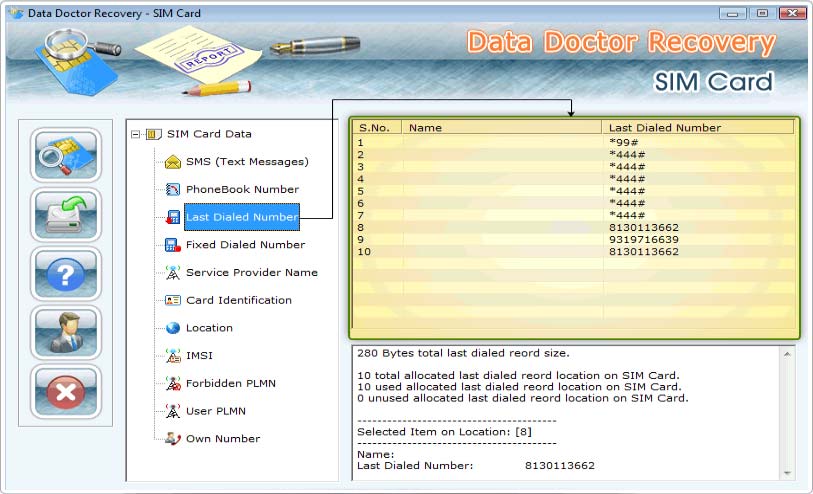813x494 pixels.
Task: Click the Location globe icon
Action: (x=173, y=328)
